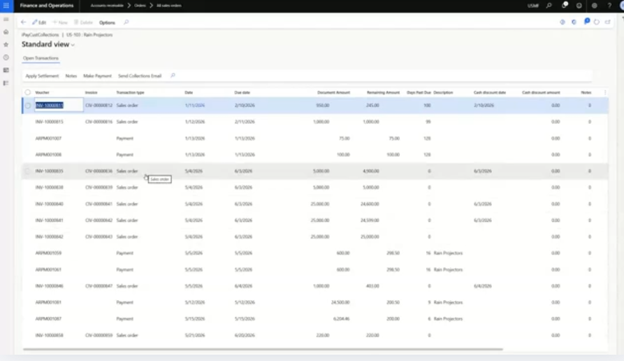Open Workspaces icon in sidebar

pyautogui.click(x=6, y=70)
